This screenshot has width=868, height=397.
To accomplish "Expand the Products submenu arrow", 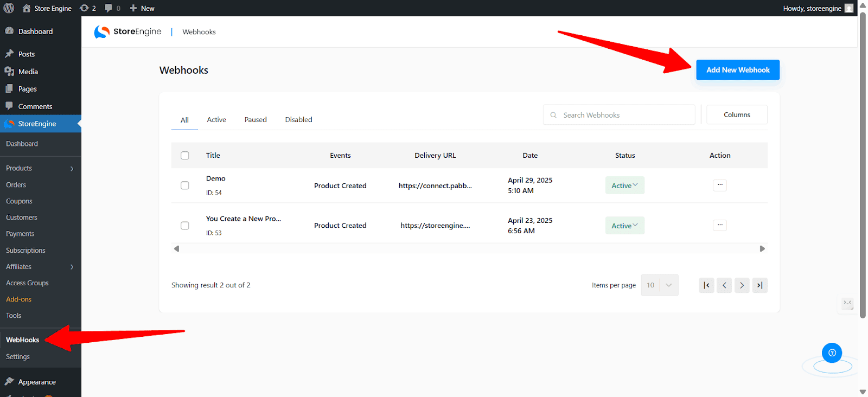I will (72, 169).
